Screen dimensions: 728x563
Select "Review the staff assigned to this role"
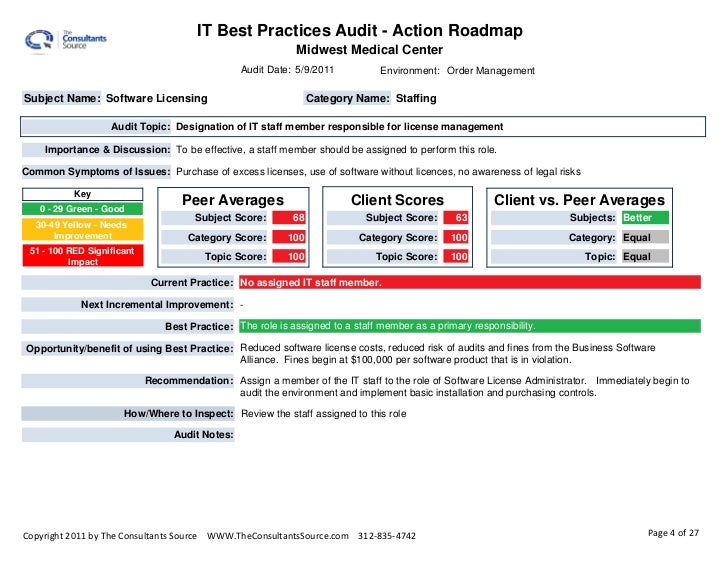click(324, 414)
